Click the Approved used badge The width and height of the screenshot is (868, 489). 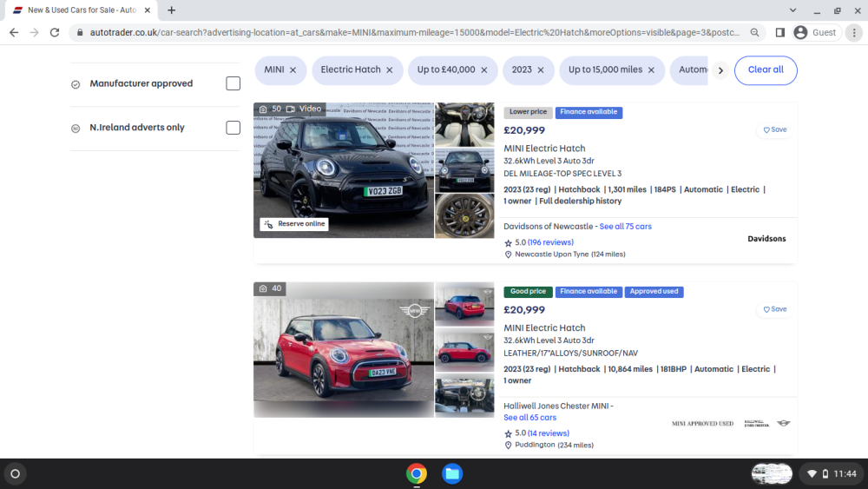tap(654, 291)
